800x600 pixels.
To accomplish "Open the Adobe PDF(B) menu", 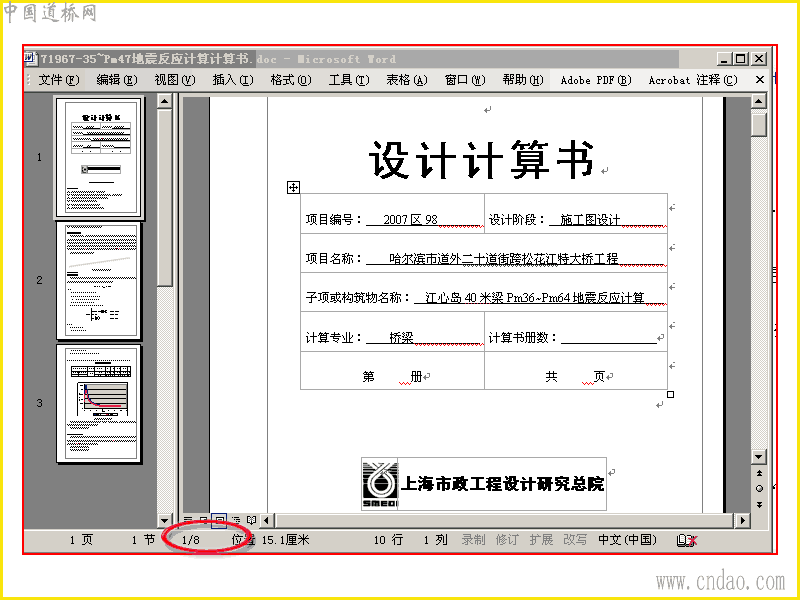I will click(x=595, y=80).
